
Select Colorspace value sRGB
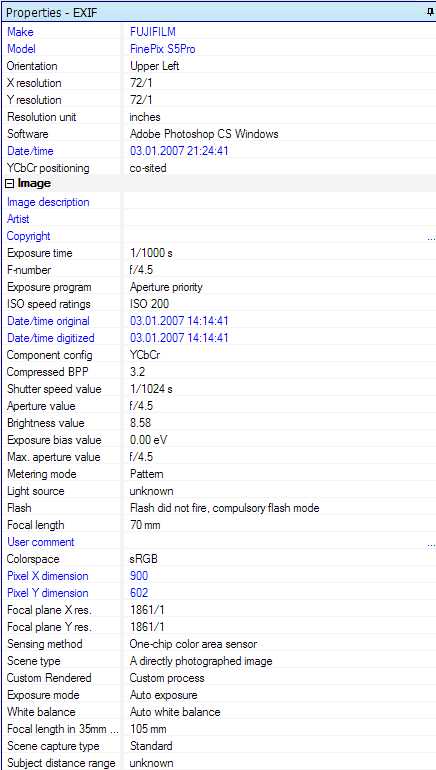[x=143, y=559]
